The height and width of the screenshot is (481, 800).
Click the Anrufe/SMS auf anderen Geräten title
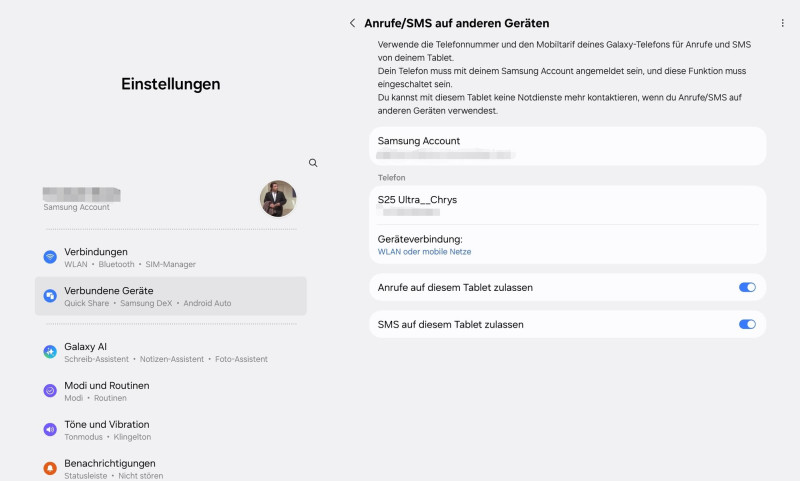[x=457, y=23]
